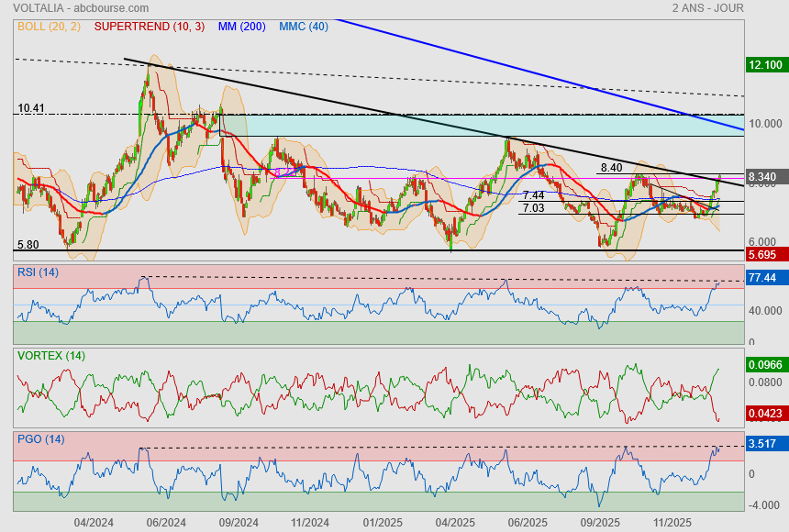Click the 11/2025 date on the time axis
The width and height of the screenshot is (789, 532).
(671, 522)
